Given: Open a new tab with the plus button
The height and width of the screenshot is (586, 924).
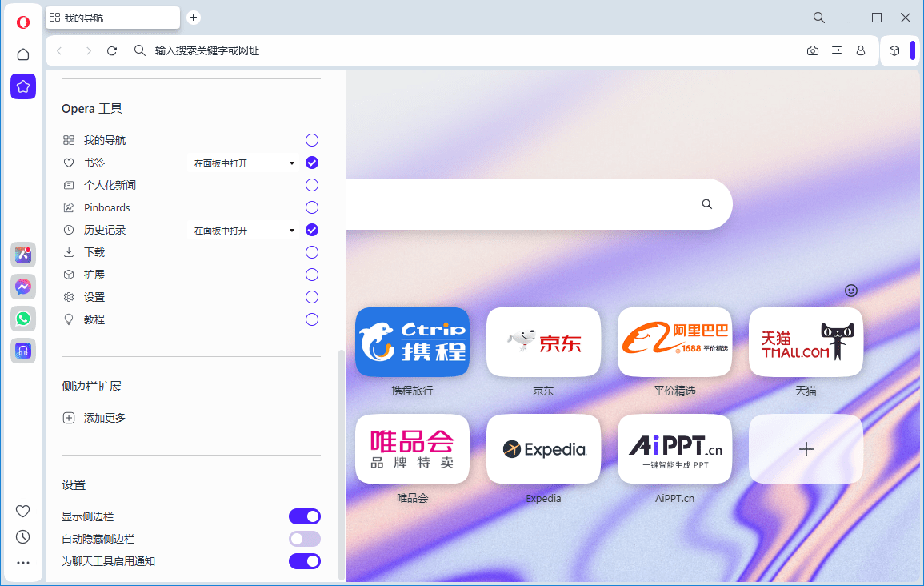Looking at the screenshot, I should 194,17.
